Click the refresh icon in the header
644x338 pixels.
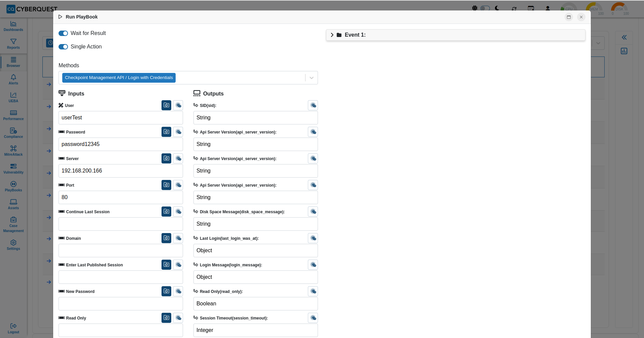(x=514, y=8)
